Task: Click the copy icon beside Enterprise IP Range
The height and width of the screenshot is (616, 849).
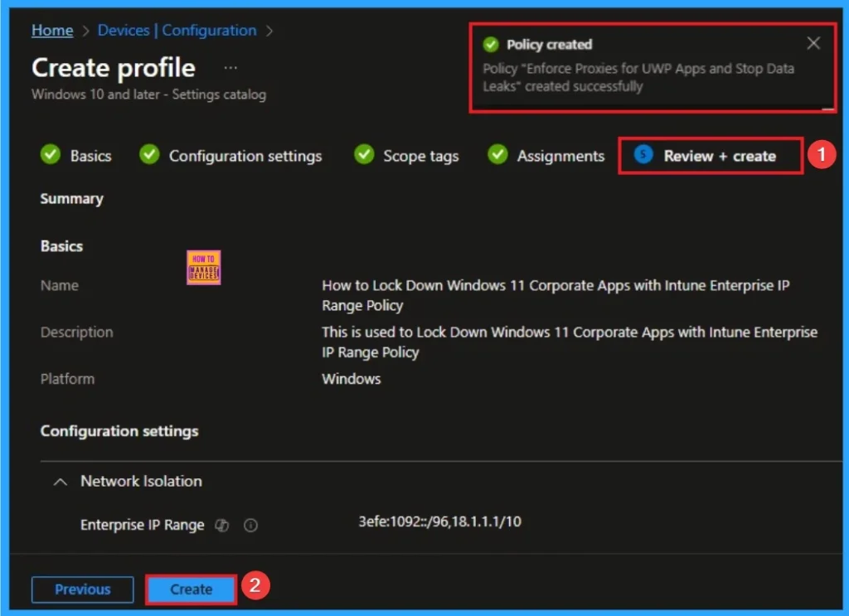Action: point(221,525)
